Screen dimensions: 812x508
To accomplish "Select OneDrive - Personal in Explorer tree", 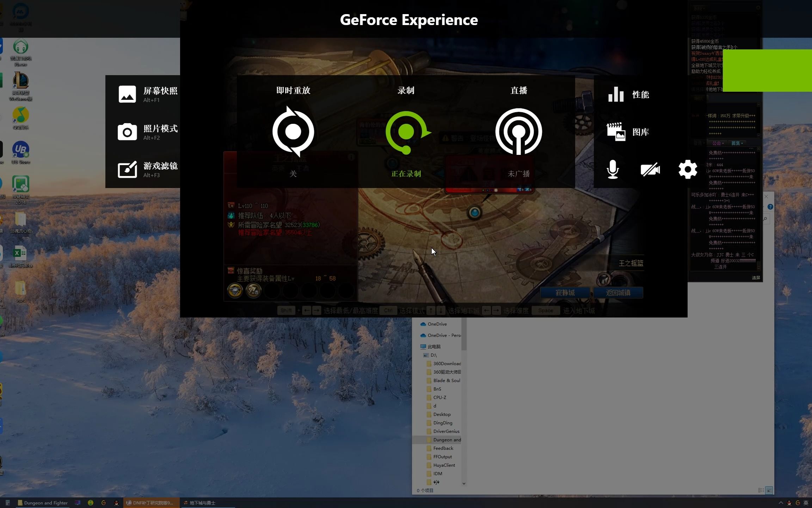I will [441, 335].
